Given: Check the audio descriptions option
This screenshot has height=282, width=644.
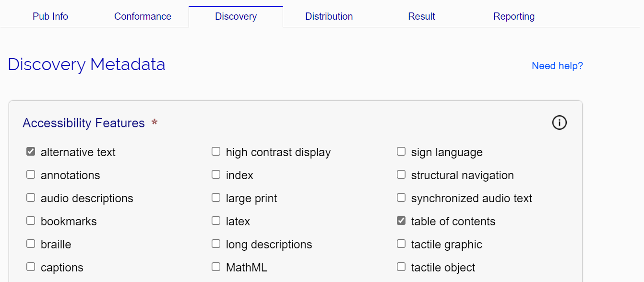Looking at the screenshot, I should coord(31,198).
